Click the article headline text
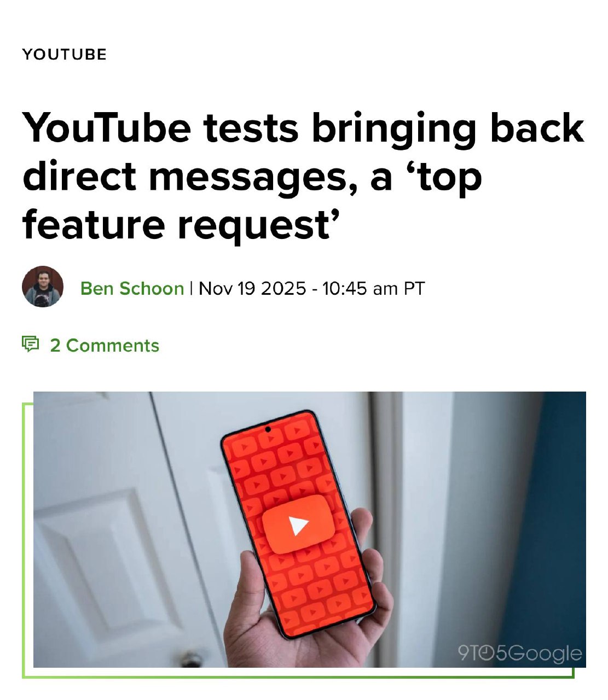 [x=304, y=176]
